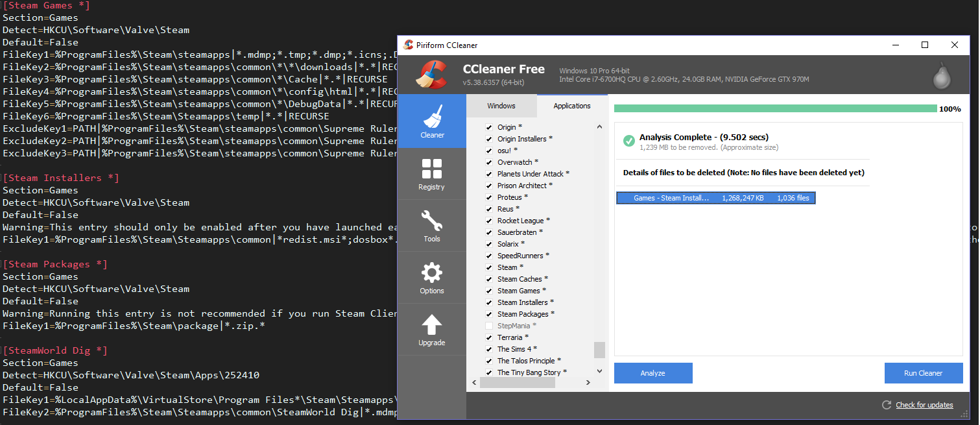980x425 pixels.
Task: Open the Upgrade section in sidebar
Action: tap(431, 329)
